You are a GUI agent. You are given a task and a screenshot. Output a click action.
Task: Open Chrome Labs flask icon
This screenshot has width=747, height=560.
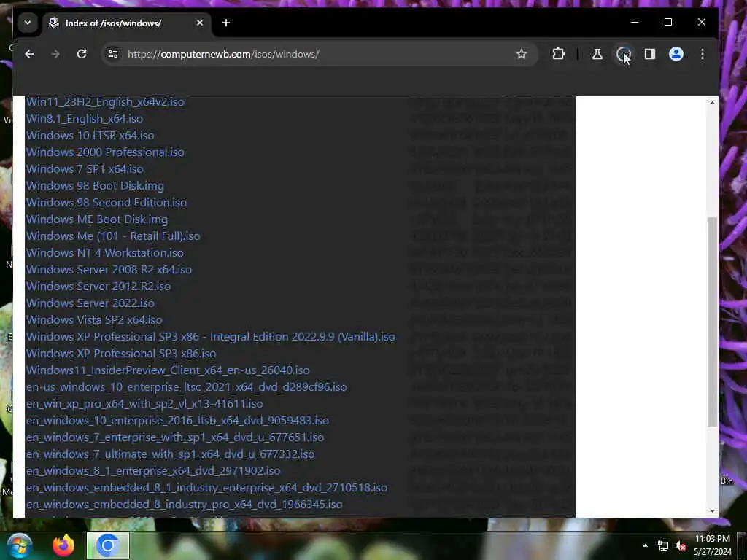[x=597, y=54]
